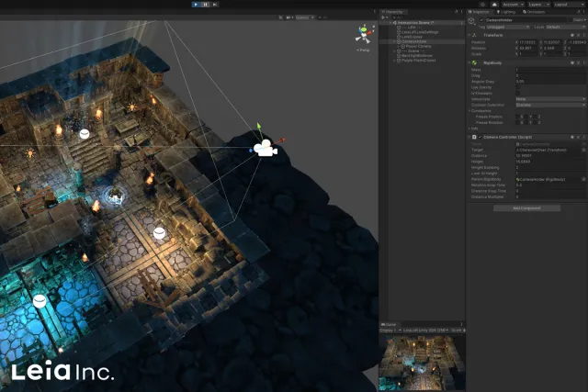
Task: Click the Position X field
Action: (x=529, y=42)
